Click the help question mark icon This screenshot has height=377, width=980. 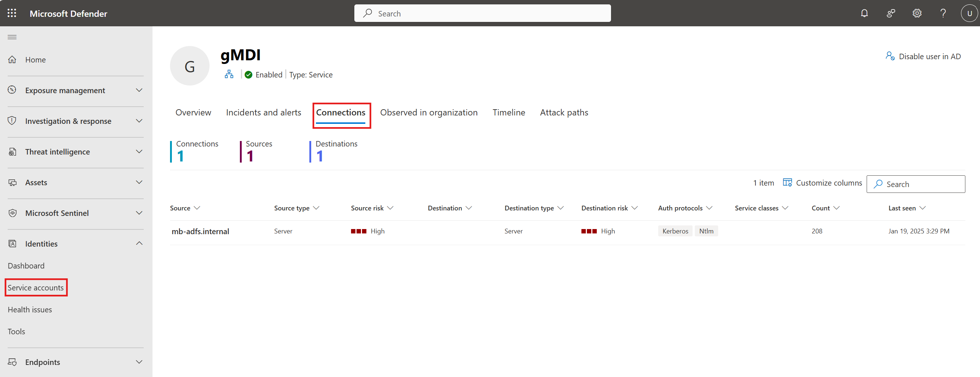point(943,13)
